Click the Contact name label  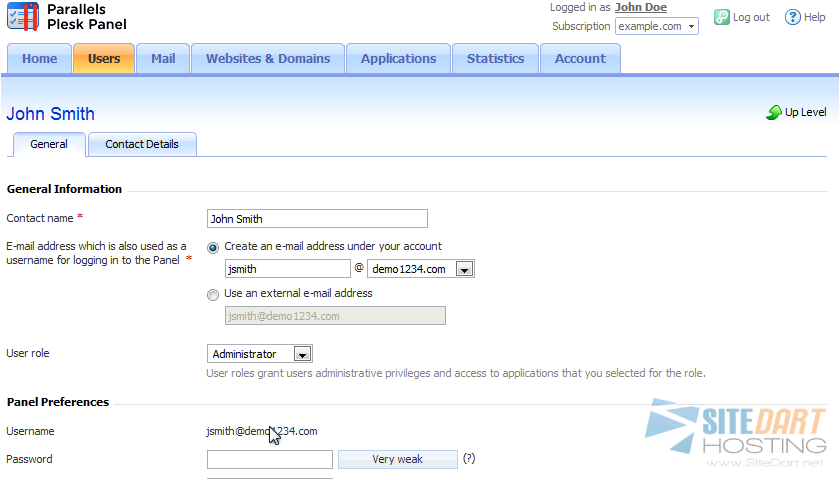40,218
